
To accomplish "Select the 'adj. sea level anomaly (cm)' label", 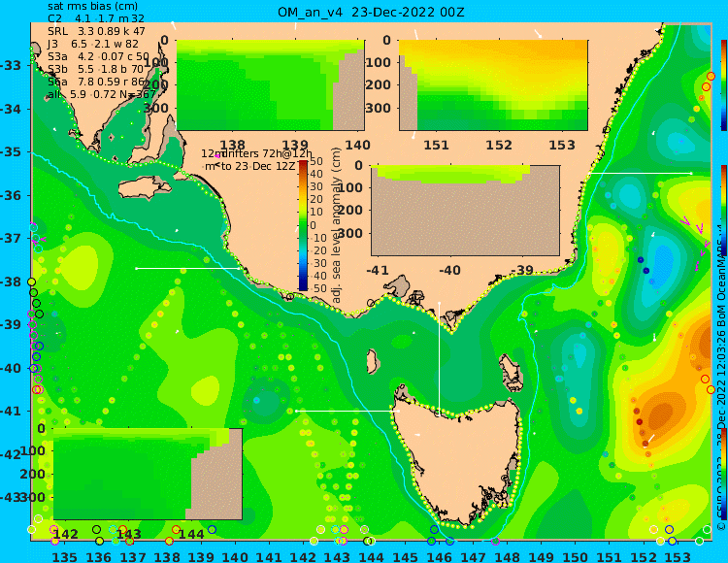I will click(x=337, y=225).
